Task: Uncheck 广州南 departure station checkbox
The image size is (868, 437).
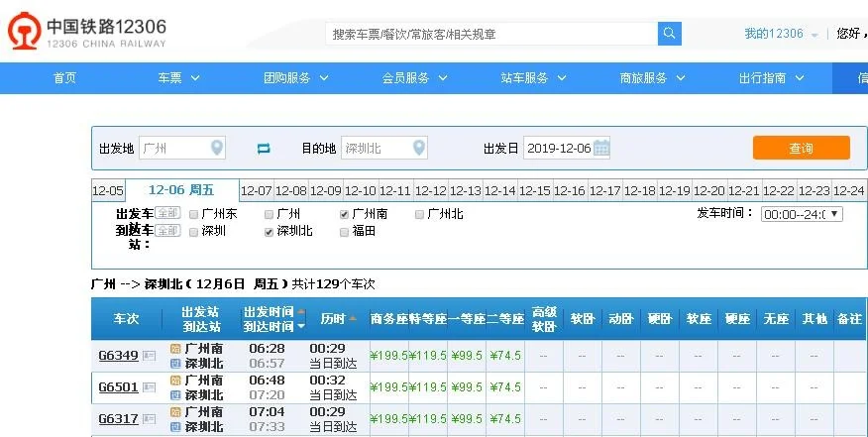Action: 344,214
